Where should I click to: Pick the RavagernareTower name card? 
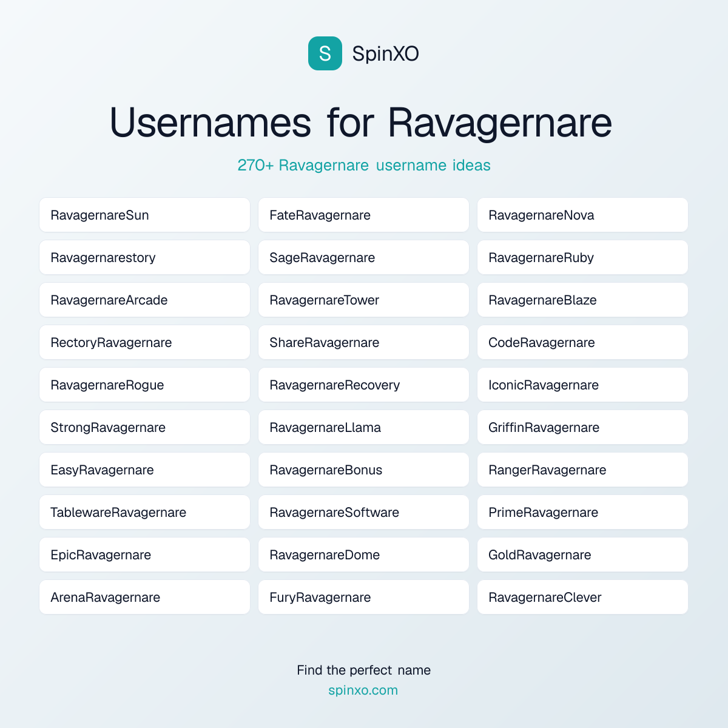pos(363,300)
